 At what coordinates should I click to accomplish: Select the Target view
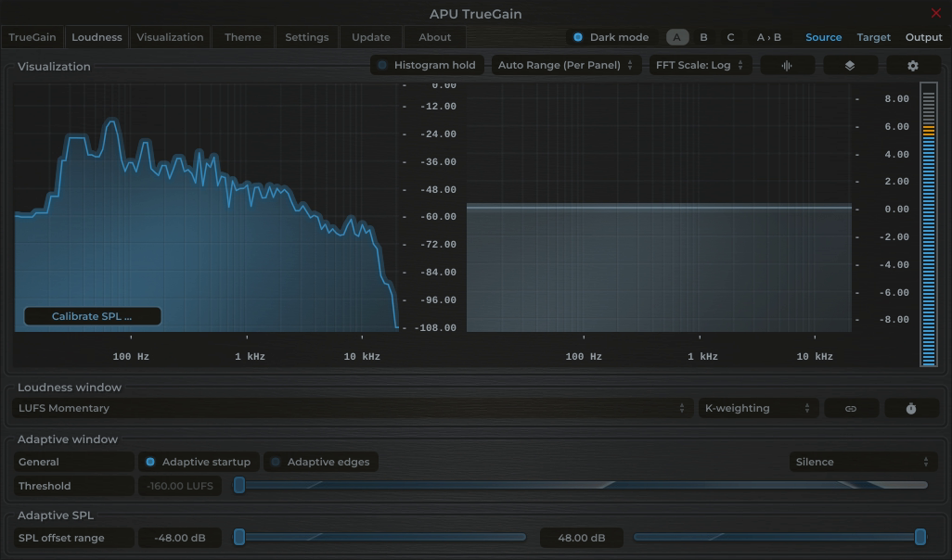point(873,37)
